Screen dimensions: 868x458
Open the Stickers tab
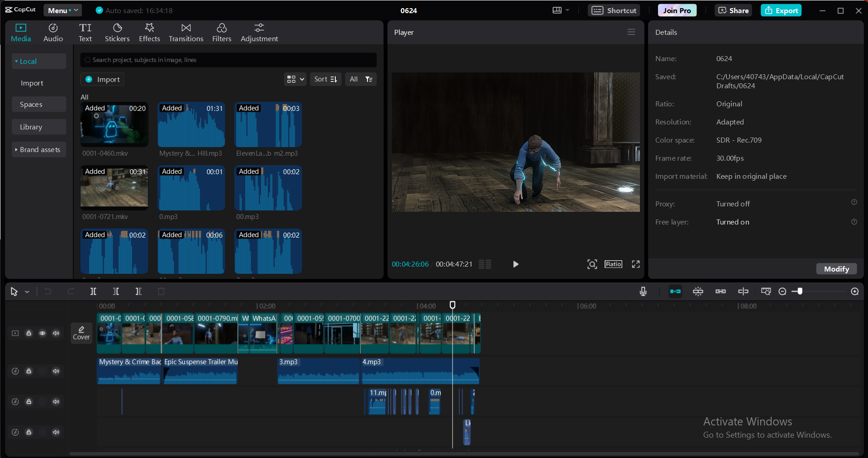coord(117,33)
